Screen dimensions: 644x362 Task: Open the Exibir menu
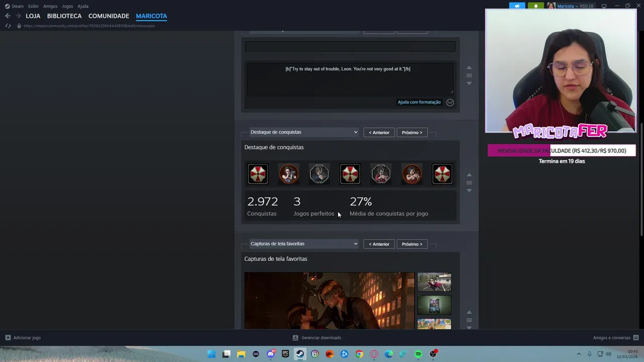[33, 6]
